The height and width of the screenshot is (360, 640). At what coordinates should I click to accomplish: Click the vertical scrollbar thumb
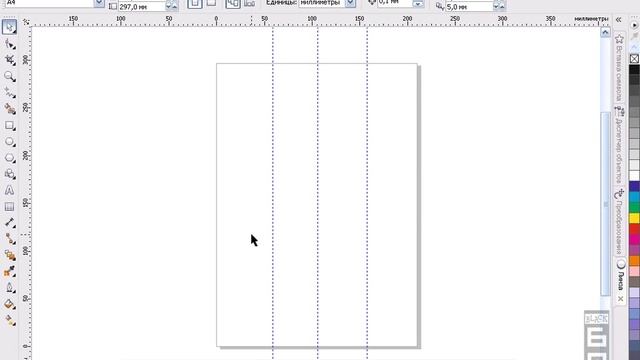click(x=605, y=203)
